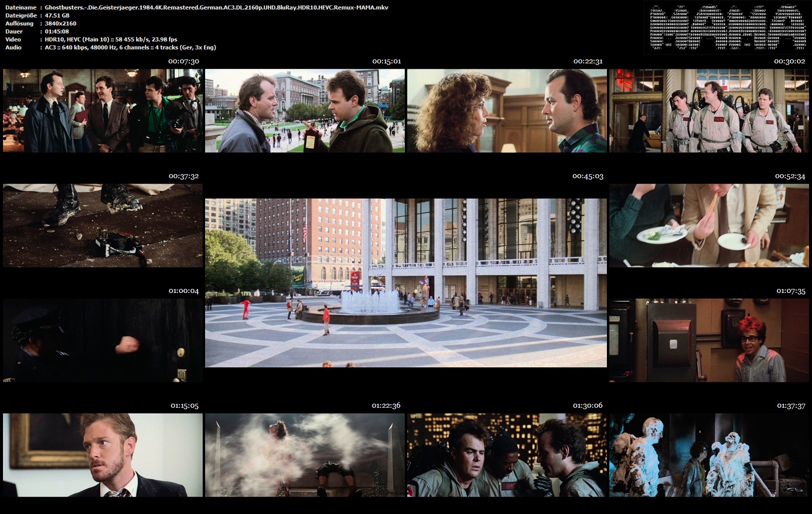Click the 00:22:31 timestamp label
Image resolution: width=812 pixels, height=514 pixels.
588,61
